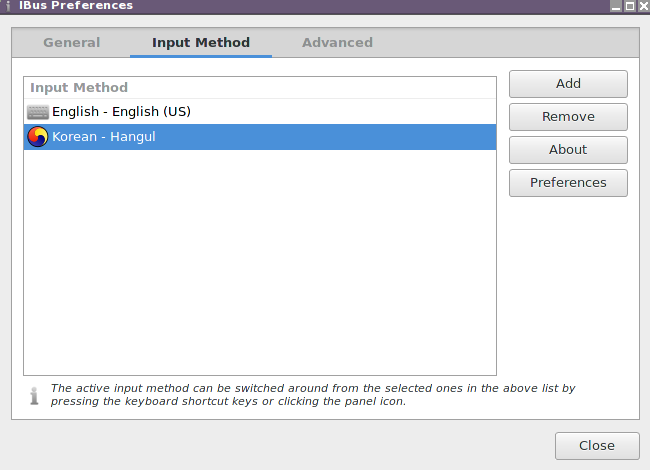
Task: Click the Korean Hangul taegeuk icon
Action: tap(38, 137)
